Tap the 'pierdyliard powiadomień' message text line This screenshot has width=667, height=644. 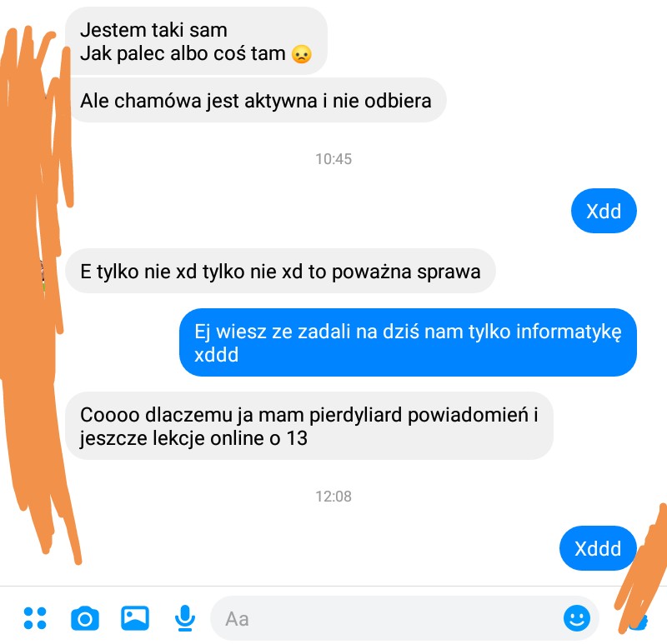pos(308,415)
